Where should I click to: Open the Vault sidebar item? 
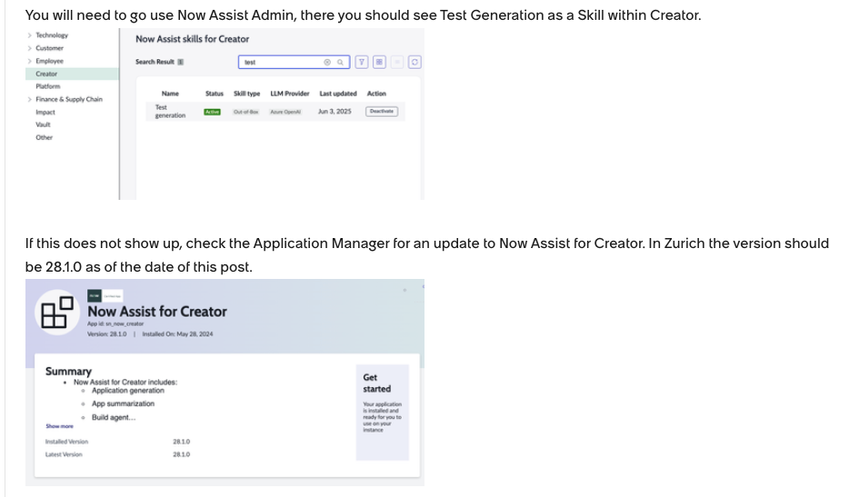(x=43, y=125)
